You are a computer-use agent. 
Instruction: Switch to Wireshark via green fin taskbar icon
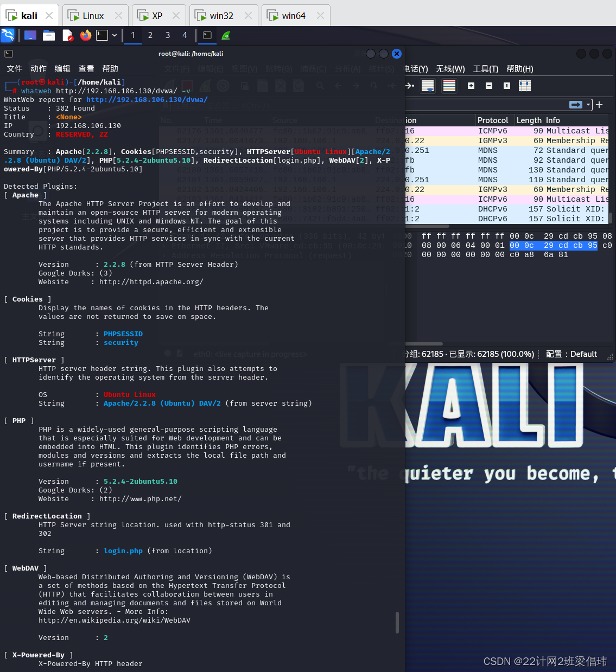click(226, 35)
